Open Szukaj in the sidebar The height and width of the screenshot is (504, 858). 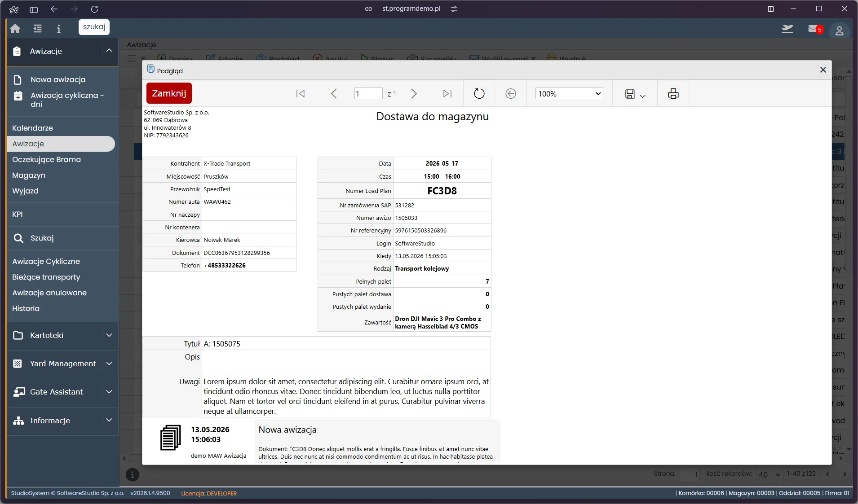[42, 238]
